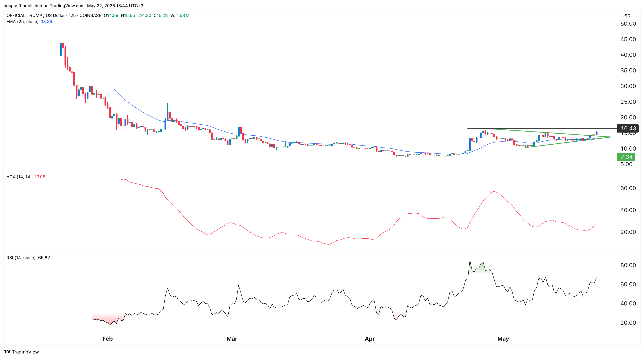
Task: Click the 16.43 black price label
Action: [628, 128]
